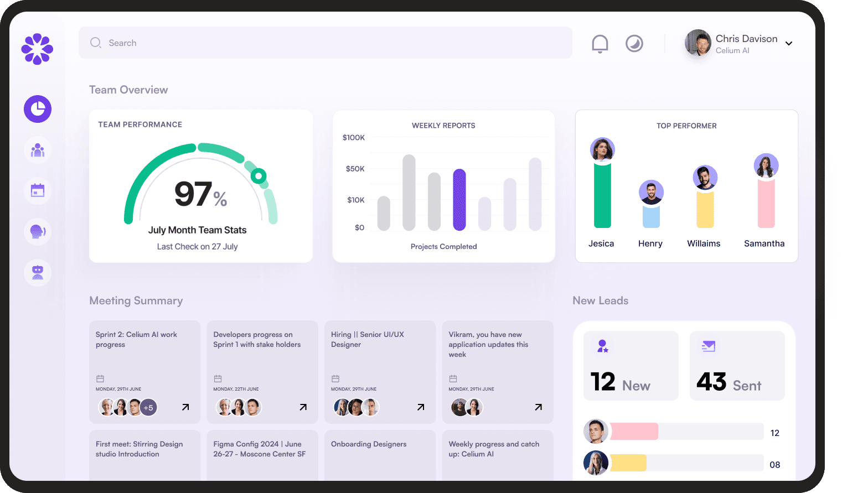Select the highlighted purple weekly report bar

[459, 200]
